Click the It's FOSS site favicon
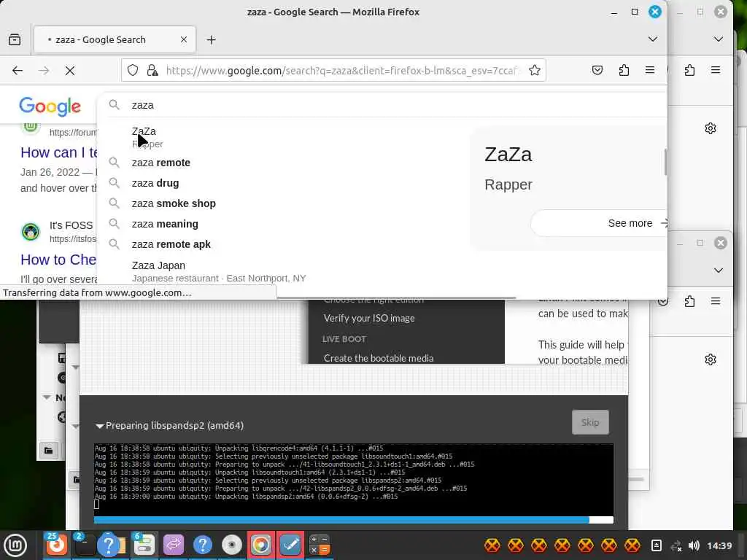This screenshot has width=747, height=560. click(x=31, y=232)
